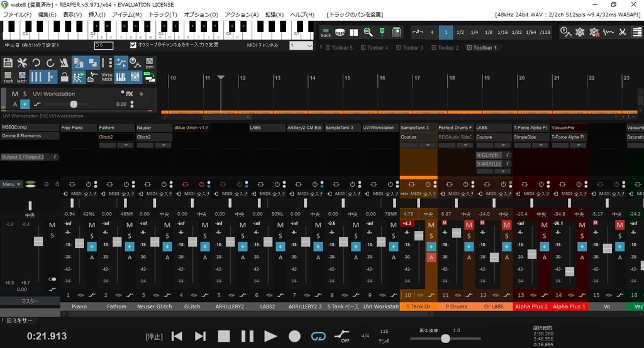Click the snowflake with red X unfreeze icon
This screenshot has width=644, height=348.
coord(594,32)
